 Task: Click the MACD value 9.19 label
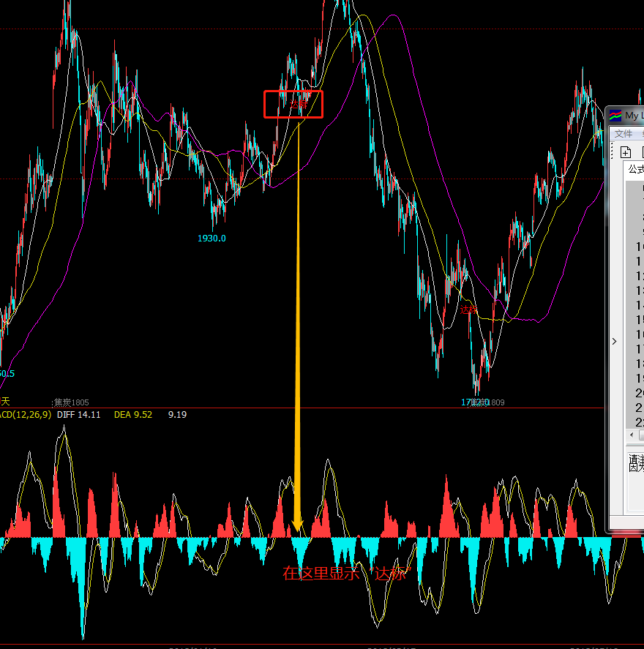point(177,415)
